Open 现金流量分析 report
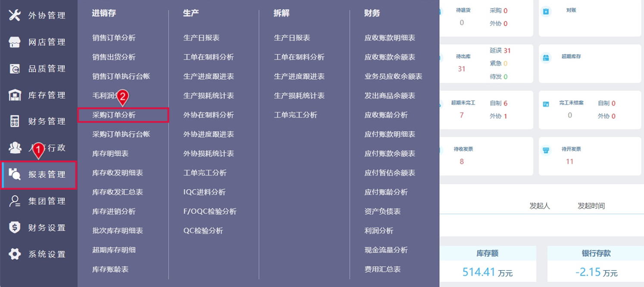644x287 pixels. click(386, 250)
